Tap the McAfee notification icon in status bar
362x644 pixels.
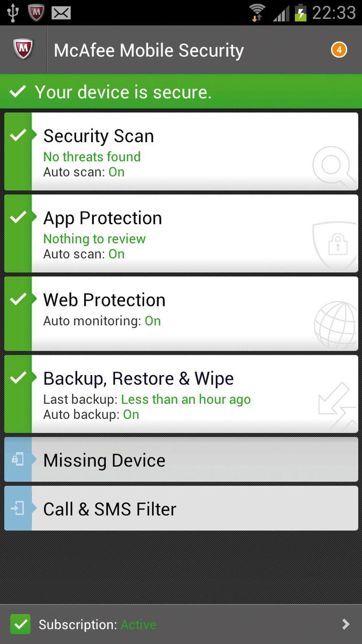pyautogui.click(x=36, y=12)
